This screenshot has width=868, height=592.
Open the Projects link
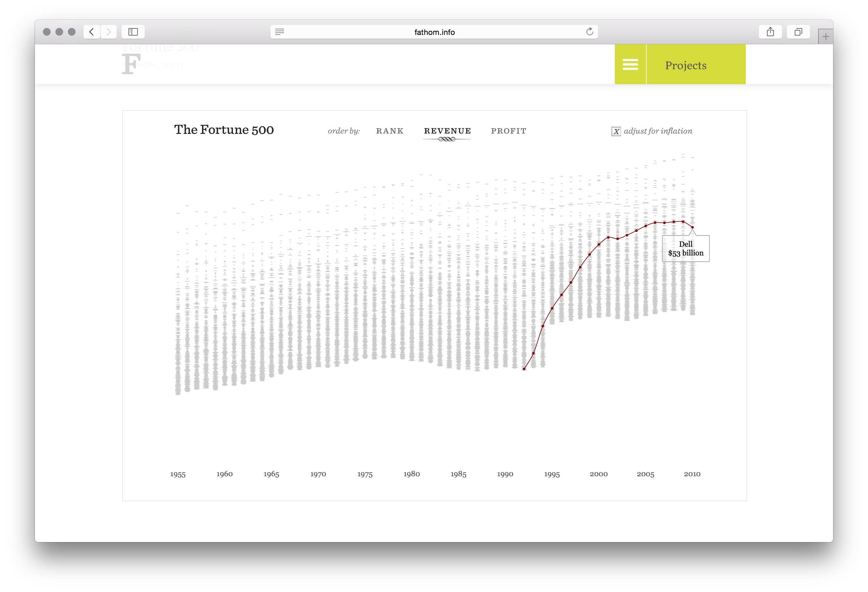(x=686, y=66)
